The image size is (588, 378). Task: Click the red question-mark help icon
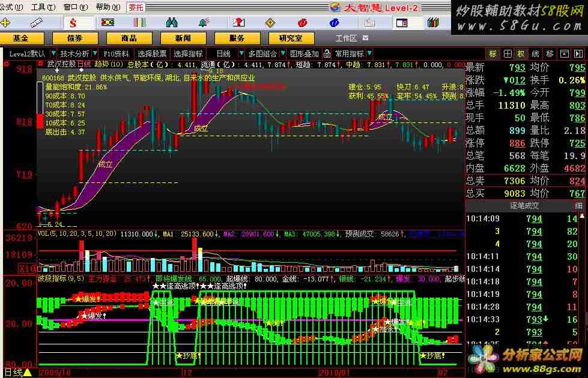238,23
